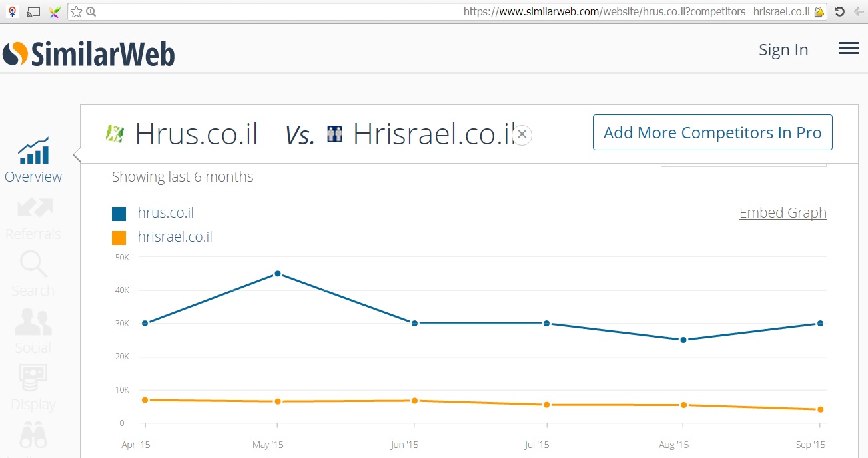Viewport: 868px width, 458px height.
Task: Click the Apr '15 x-axis label
Action: point(136,445)
